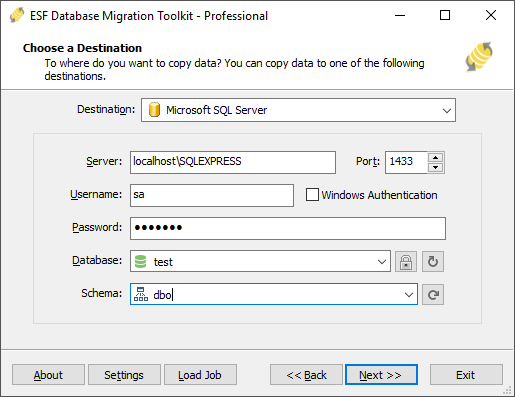The width and height of the screenshot is (515, 397).
Task: Decrease the port number with down arrow
Action: click(435, 167)
